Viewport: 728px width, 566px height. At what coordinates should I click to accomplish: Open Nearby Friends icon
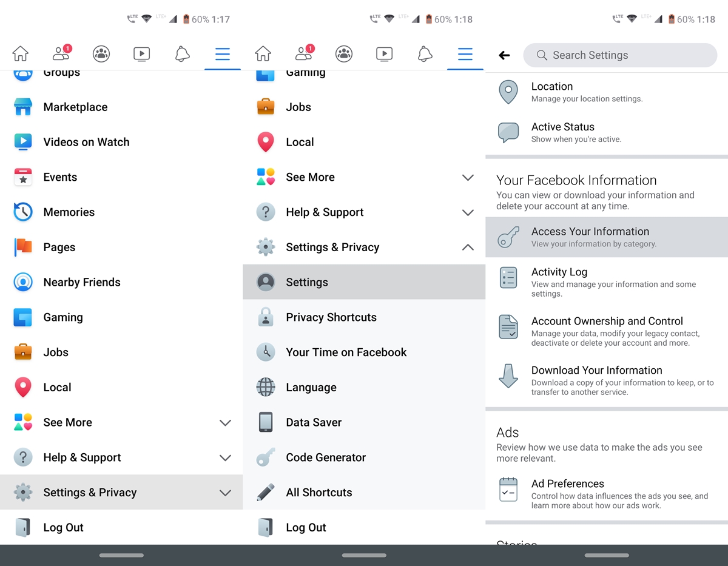click(x=23, y=282)
